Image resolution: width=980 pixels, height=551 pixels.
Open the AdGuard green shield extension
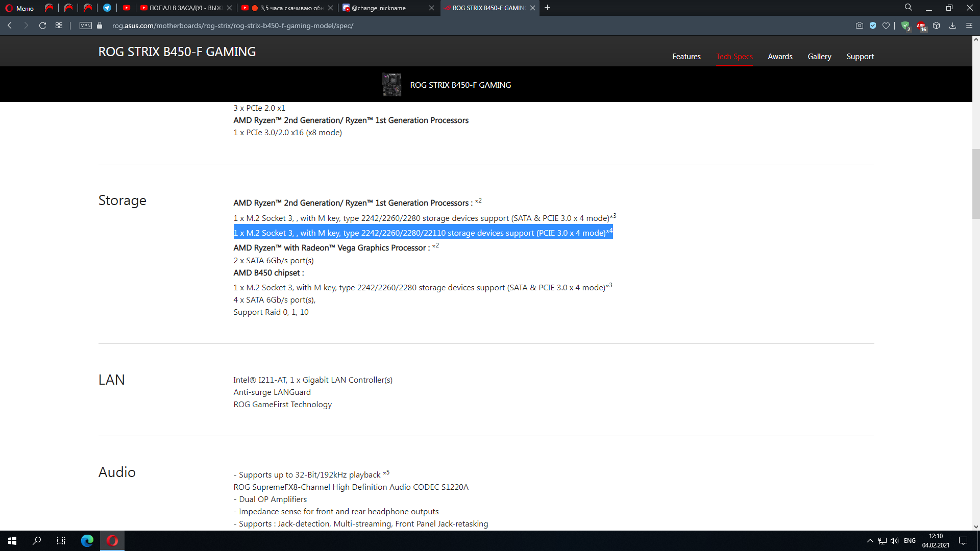tap(905, 26)
